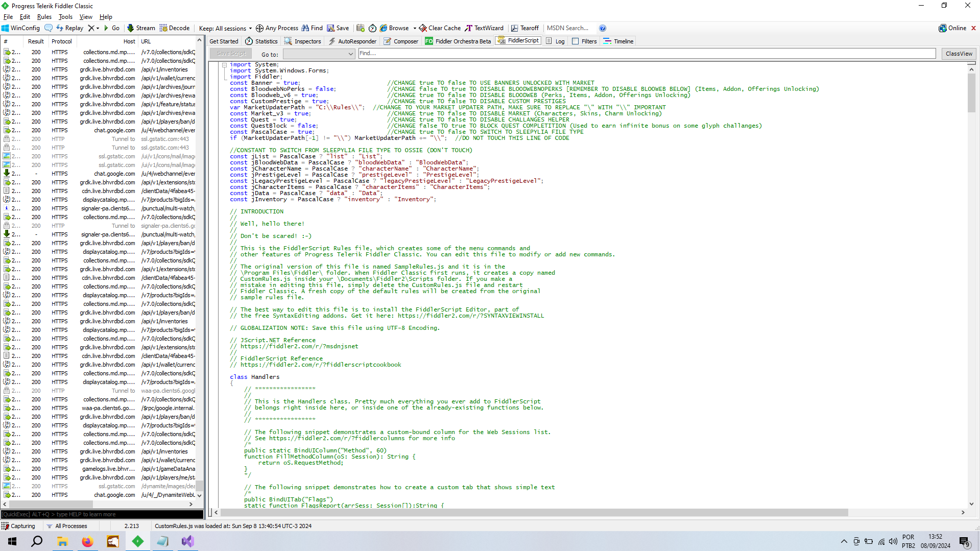Open Visual Studio from taskbar
Image resolution: width=980 pixels, height=551 pixels.
[187, 541]
